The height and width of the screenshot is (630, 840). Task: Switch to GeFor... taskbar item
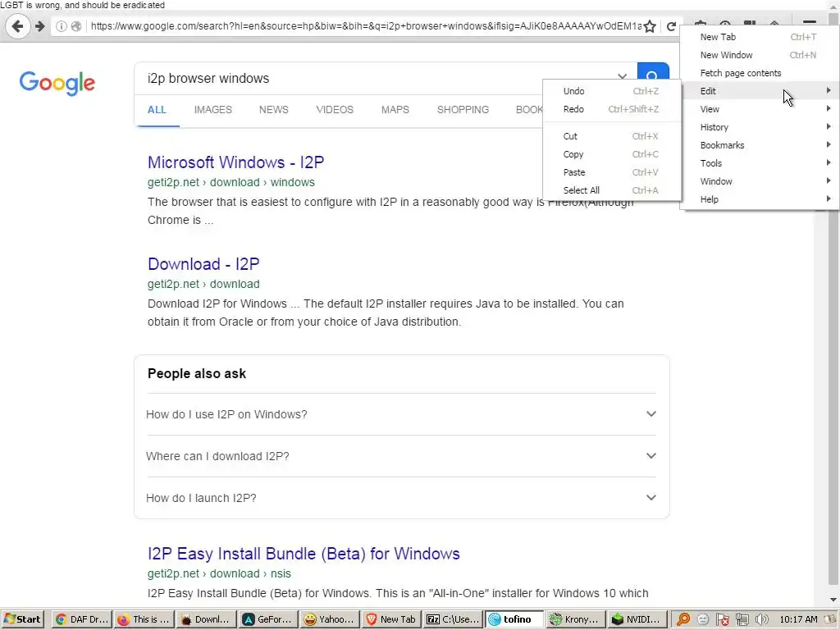pyautogui.click(x=267, y=619)
